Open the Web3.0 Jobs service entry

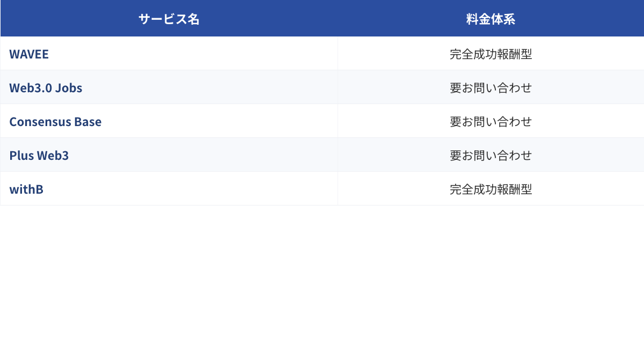(x=46, y=88)
